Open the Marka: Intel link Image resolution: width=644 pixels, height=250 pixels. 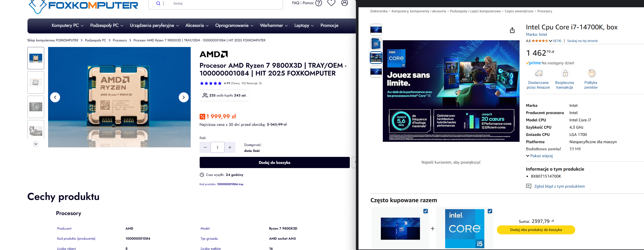coord(536,34)
